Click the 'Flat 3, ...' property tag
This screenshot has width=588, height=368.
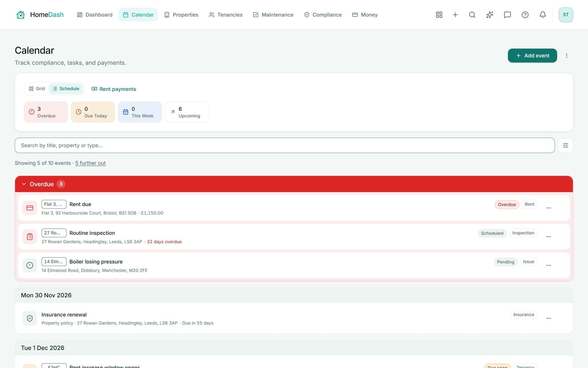[54, 204]
